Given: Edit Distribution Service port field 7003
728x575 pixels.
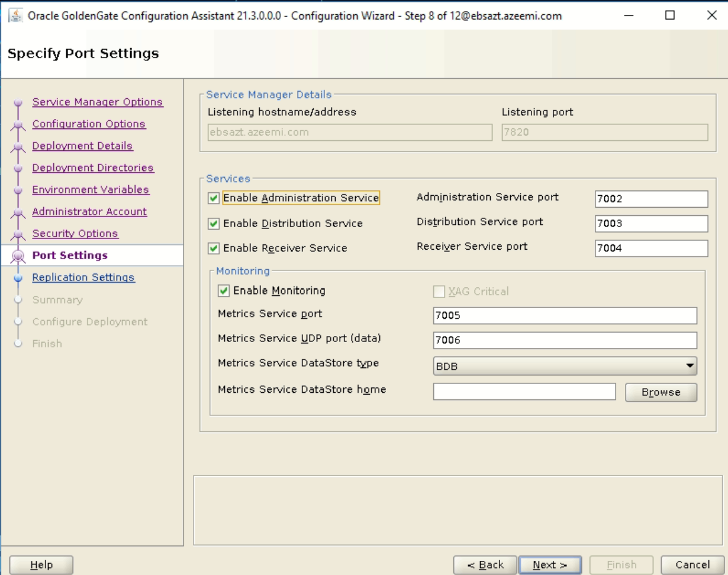Looking at the screenshot, I should tap(652, 224).
